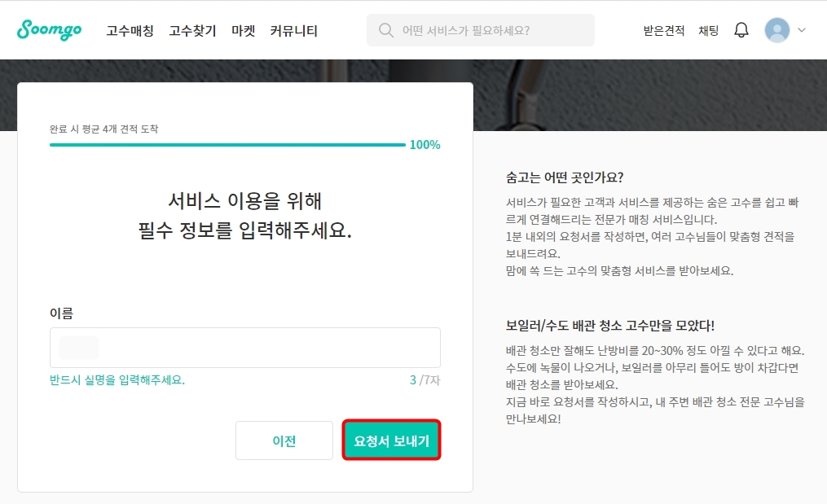Click the search magnifier icon
Image resolution: width=827 pixels, height=504 pixels.
click(386, 30)
